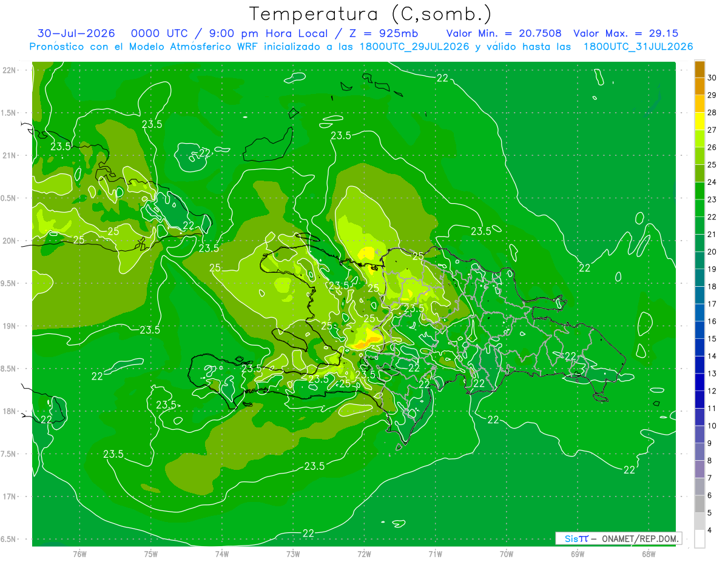Click the title "Temperatura (C,somb.)"
This screenshot has width=728, height=562.
coord(371,14)
